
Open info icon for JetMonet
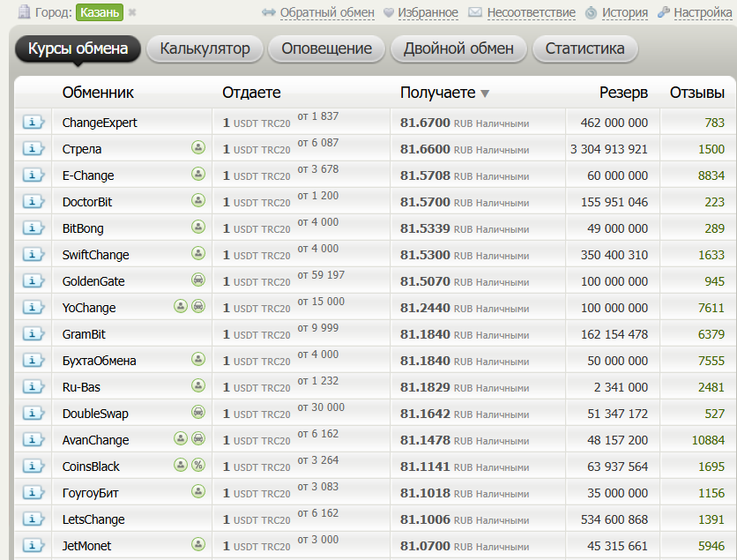(x=33, y=545)
